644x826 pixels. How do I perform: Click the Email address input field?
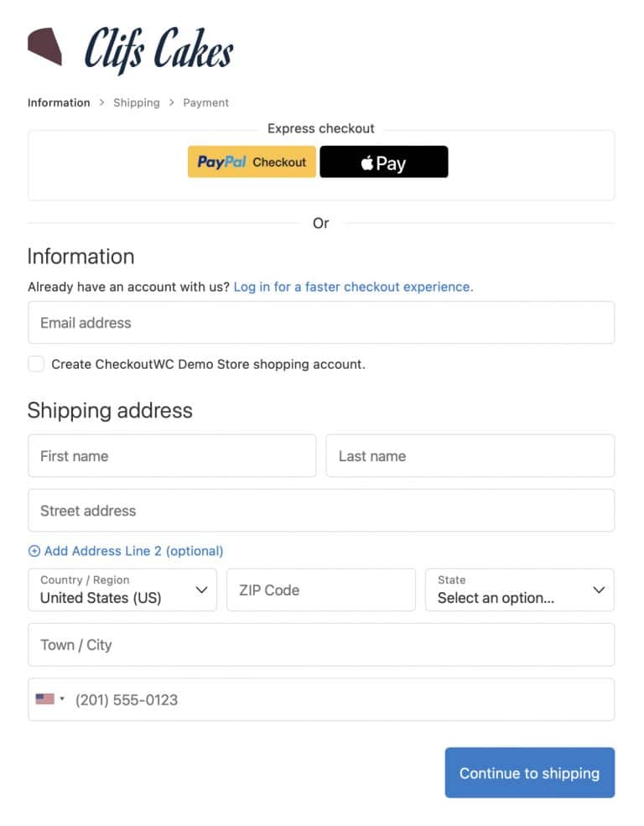321,323
